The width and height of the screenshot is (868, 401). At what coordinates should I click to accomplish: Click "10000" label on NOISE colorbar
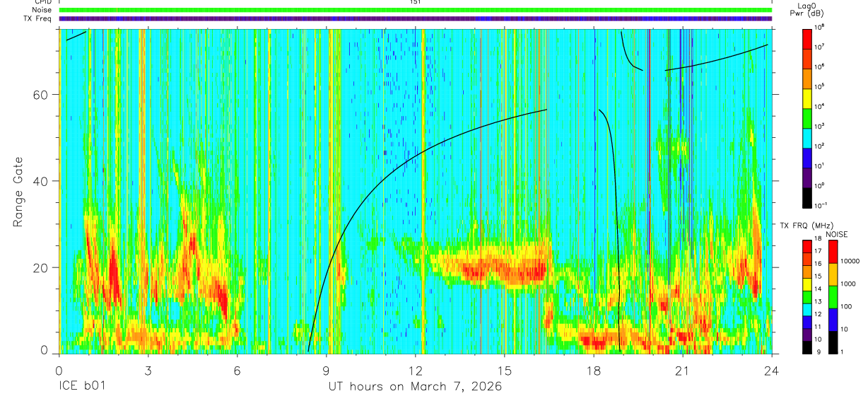850,262
